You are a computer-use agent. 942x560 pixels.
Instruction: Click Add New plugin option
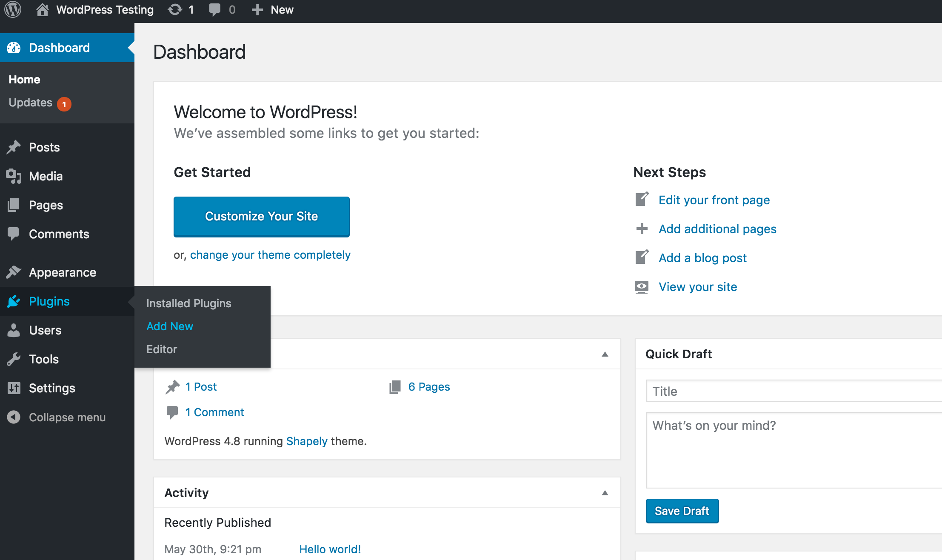click(x=169, y=326)
